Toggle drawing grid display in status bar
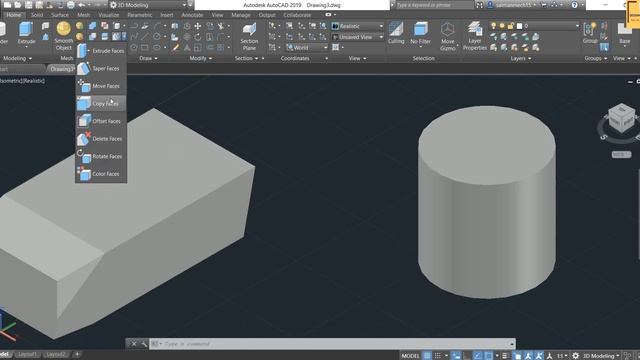 tap(427, 356)
